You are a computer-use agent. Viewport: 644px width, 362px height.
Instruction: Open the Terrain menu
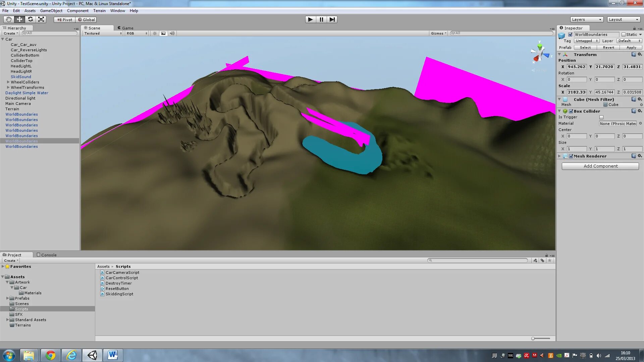coord(99,11)
